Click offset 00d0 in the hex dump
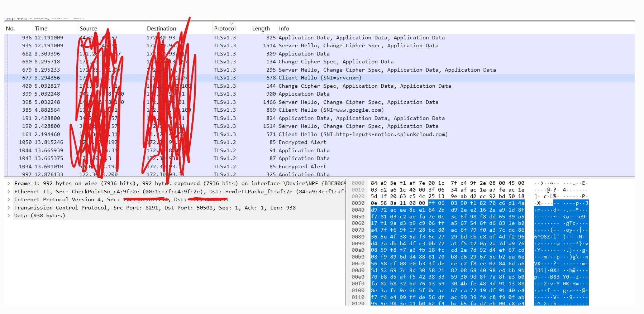 click(358, 270)
